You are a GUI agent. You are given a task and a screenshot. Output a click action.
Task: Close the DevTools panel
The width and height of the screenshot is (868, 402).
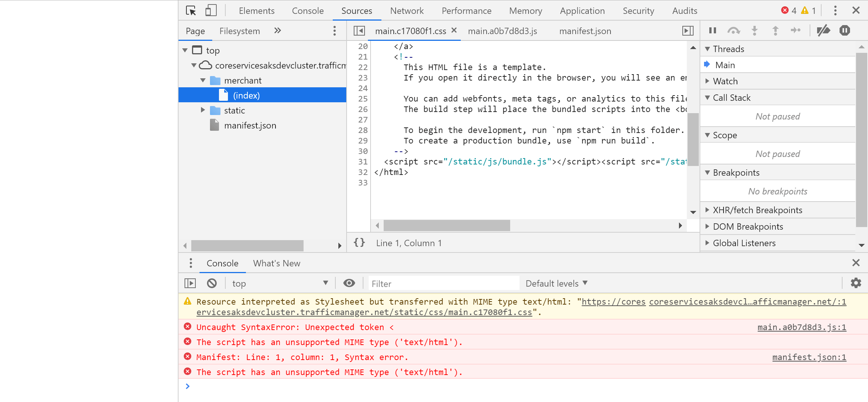(856, 10)
